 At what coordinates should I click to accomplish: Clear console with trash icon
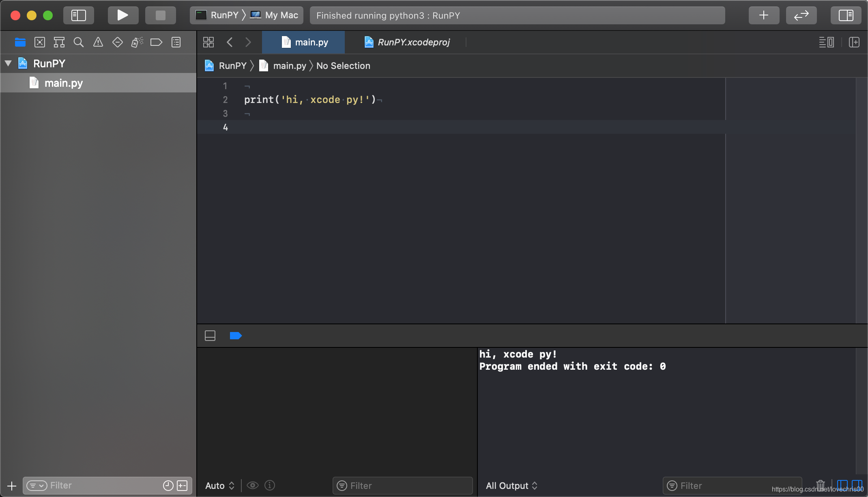pyautogui.click(x=821, y=484)
